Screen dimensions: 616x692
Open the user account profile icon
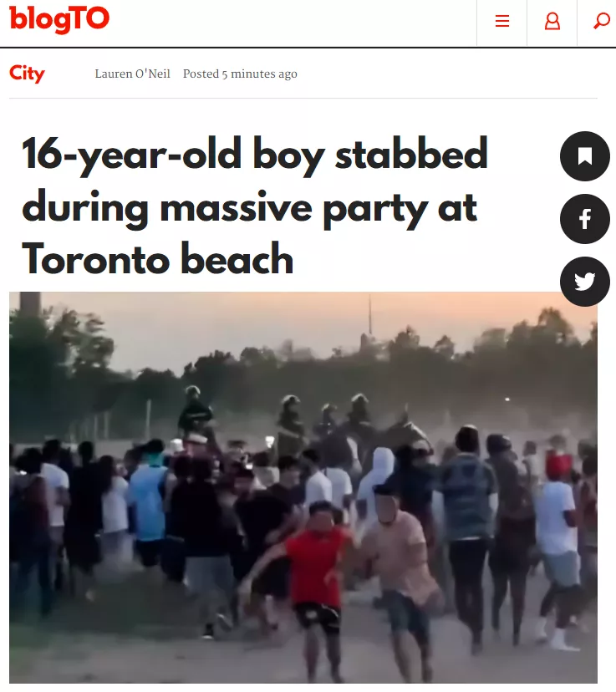(x=552, y=21)
